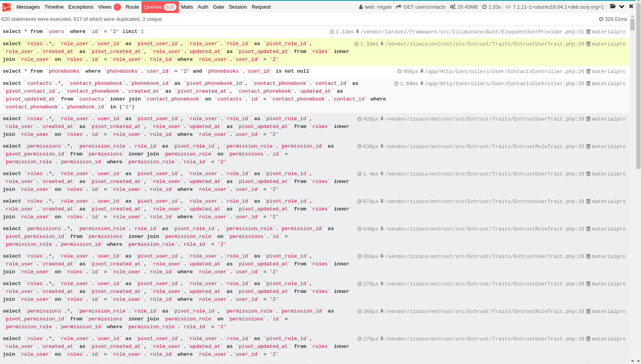Click the EntrustRoleTrait.php:33 path on the 630µs query
Image resolution: width=641 pixels, height=364 pixels.
point(485,146)
